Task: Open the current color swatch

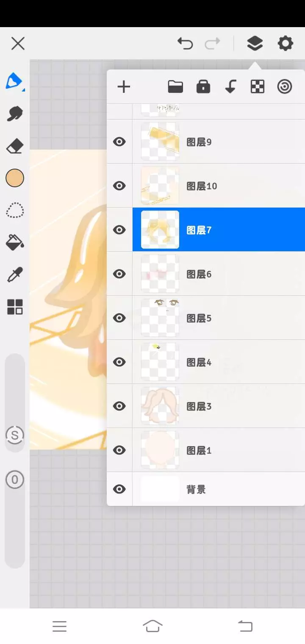Action: pos(15,178)
